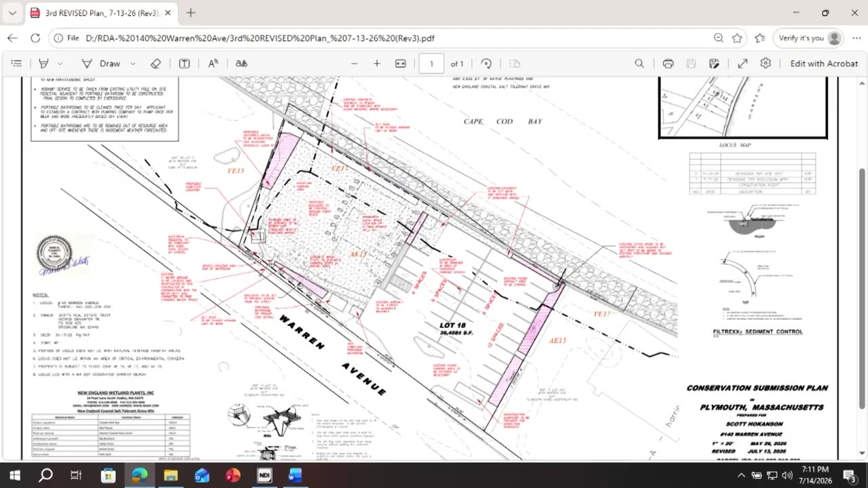Open Word from the taskbar
868x488 pixels.
coord(295,475)
